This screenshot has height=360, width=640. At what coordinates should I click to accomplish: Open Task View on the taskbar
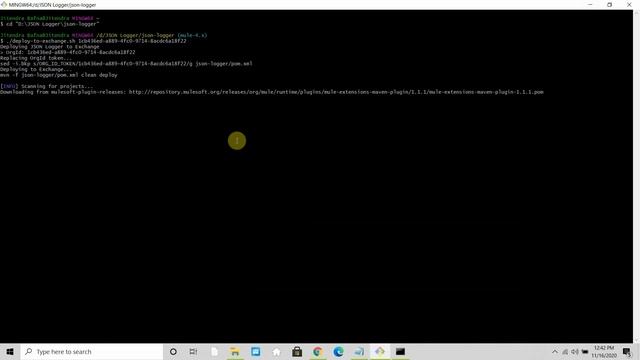pyautogui.click(x=193, y=351)
